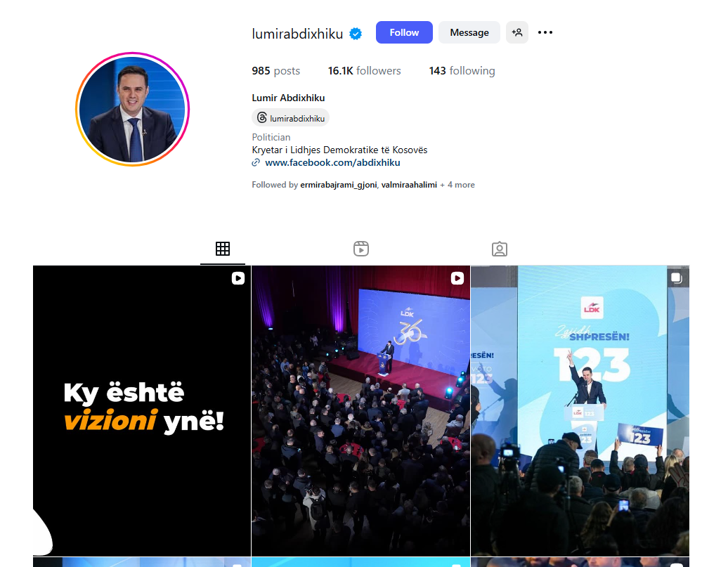
Task: Open the "+ 4 more" mutual followers
Action: [457, 185]
